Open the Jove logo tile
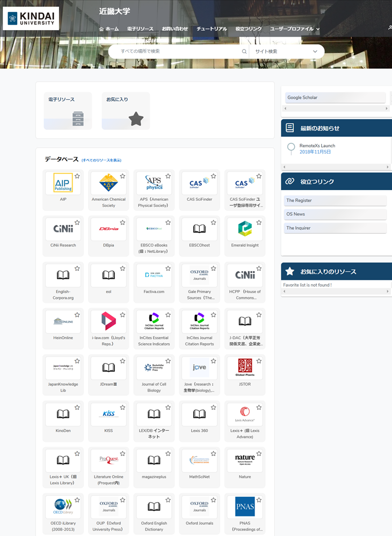The height and width of the screenshot is (536, 392). click(200, 367)
